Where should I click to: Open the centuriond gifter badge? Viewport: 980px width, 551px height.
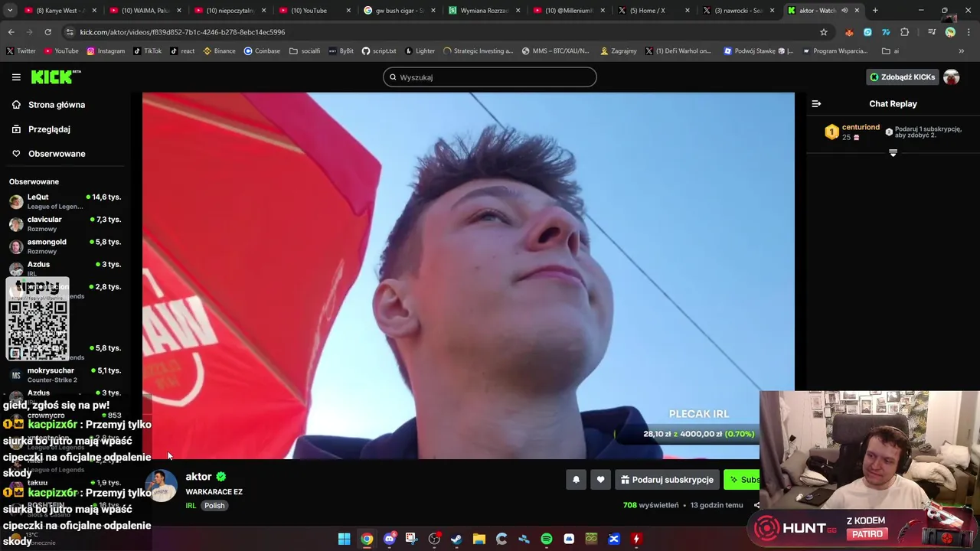pyautogui.click(x=831, y=132)
